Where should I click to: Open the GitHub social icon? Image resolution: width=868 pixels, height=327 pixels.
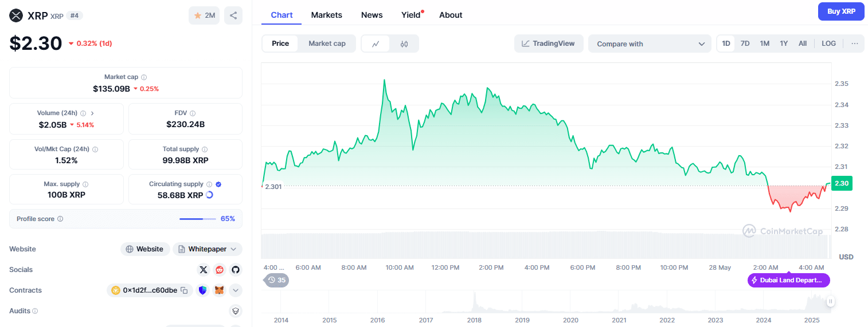(x=235, y=270)
